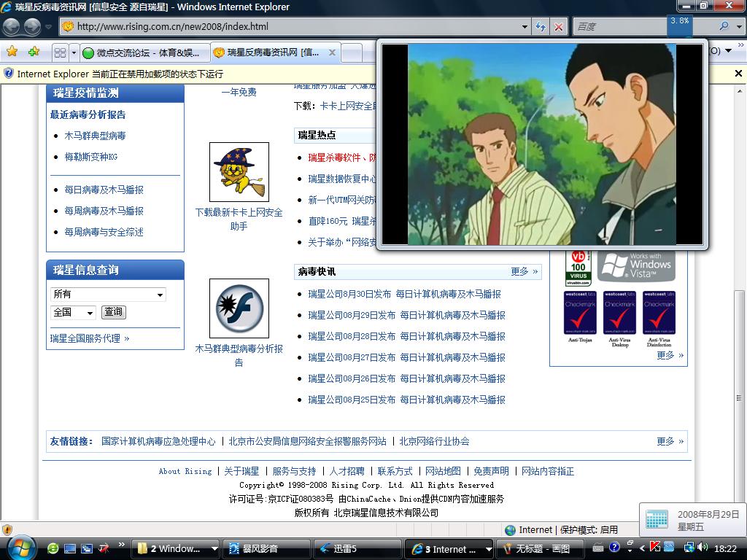Click the 网站地图 footer link
This screenshot has width=747, height=560.
pos(443,472)
